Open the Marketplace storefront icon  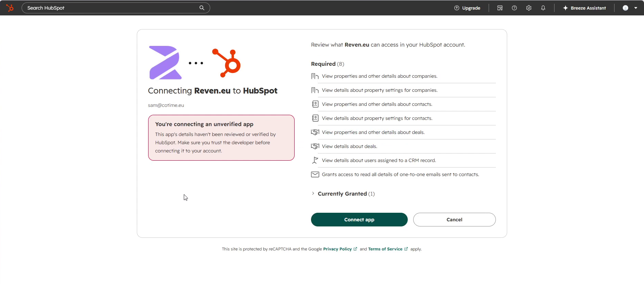click(x=500, y=8)
